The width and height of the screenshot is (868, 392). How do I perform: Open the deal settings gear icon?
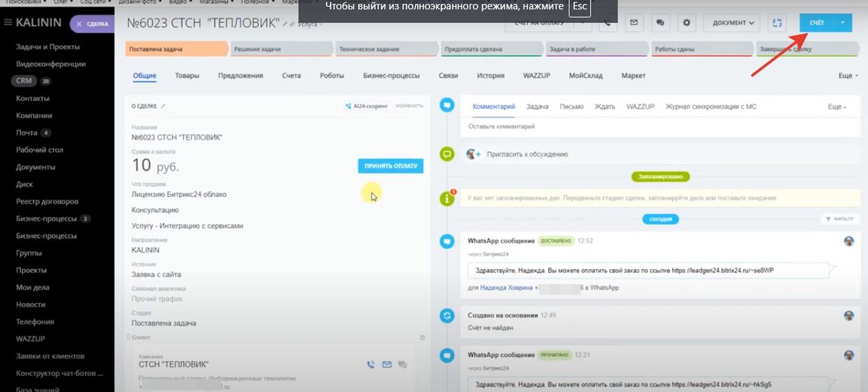point(686,22)
